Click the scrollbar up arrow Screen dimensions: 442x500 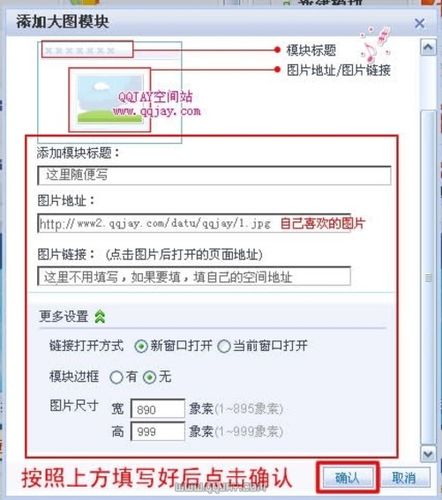[428, 48]
